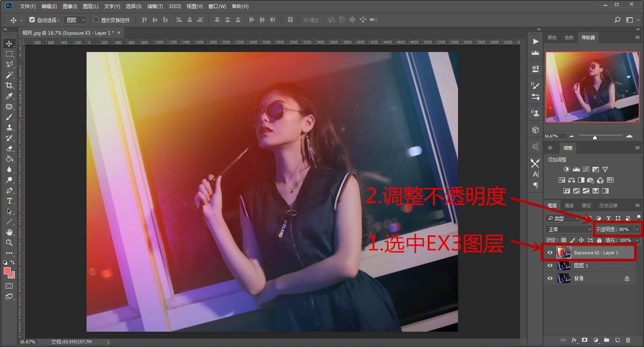Open the fx layer style menu
Image resolution: width=644 pixels, height=347 pixels.
tap(574, 340)
